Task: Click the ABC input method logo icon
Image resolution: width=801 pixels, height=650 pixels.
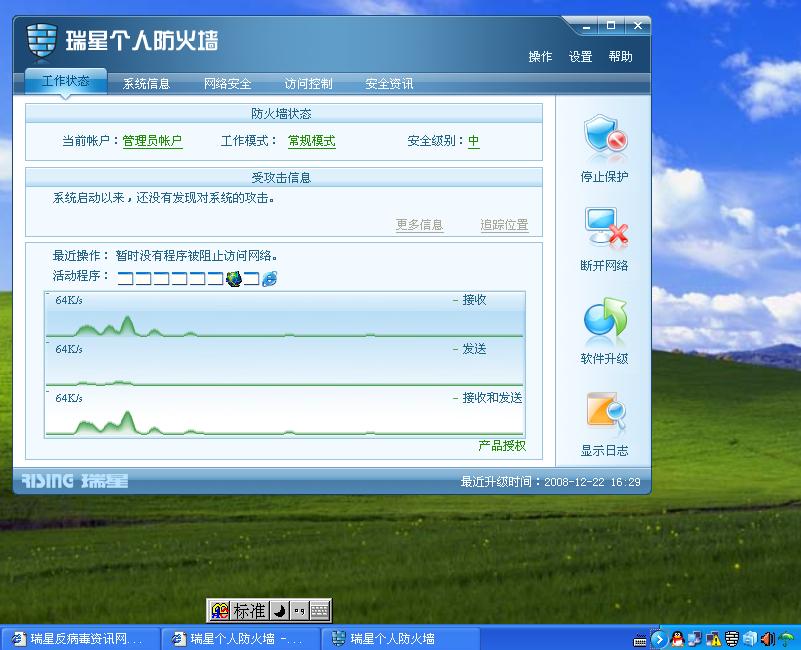Action: (220, 611)
